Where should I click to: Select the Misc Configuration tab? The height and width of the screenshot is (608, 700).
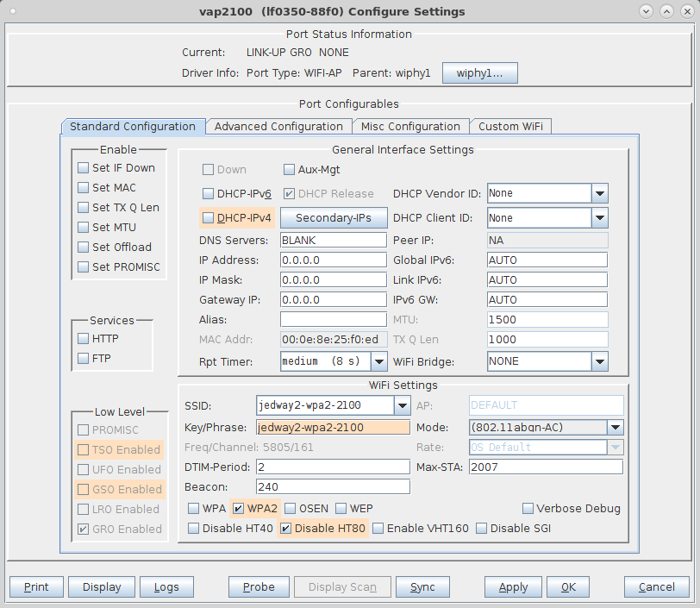410,127
